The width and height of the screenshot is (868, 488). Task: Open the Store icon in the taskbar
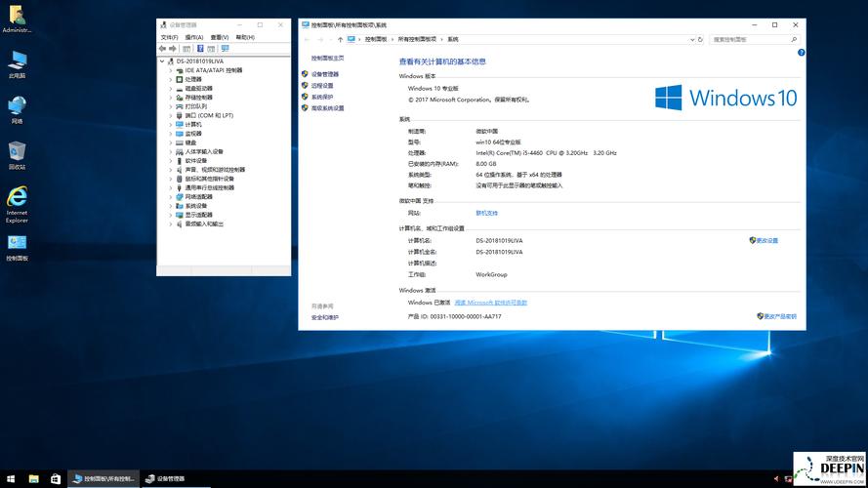click(x=56, y=479)
